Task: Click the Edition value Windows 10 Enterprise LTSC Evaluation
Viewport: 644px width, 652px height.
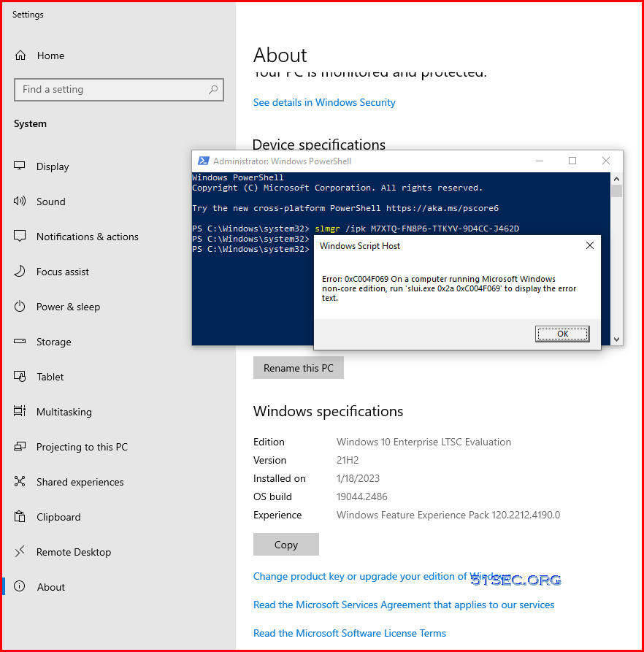Action: tap(423, 442)
